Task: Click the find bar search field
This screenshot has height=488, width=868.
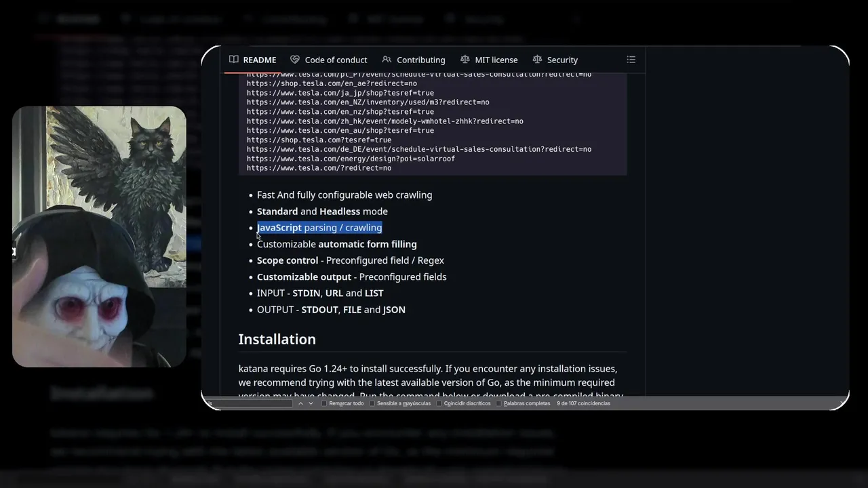Action: (248, 403)
